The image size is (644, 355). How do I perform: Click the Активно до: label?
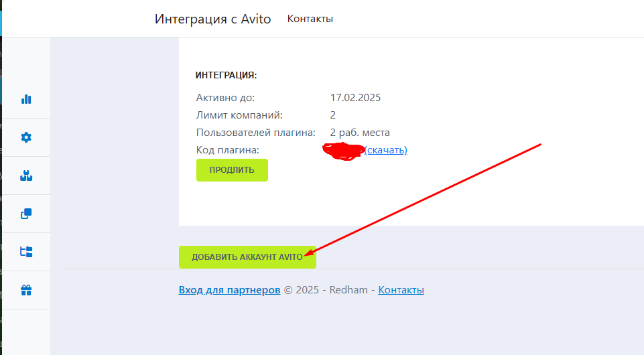[x=225, y=98]
